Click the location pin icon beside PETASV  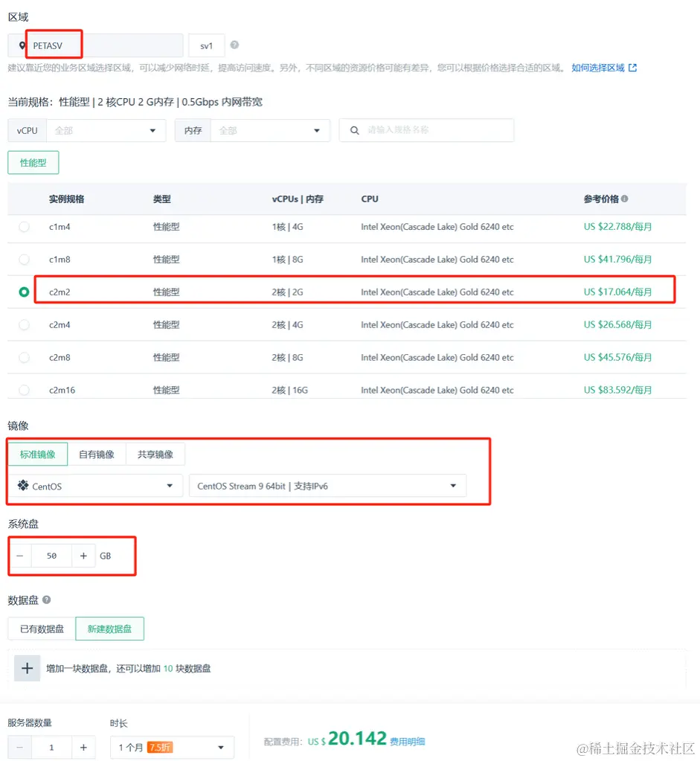(22, 45)
